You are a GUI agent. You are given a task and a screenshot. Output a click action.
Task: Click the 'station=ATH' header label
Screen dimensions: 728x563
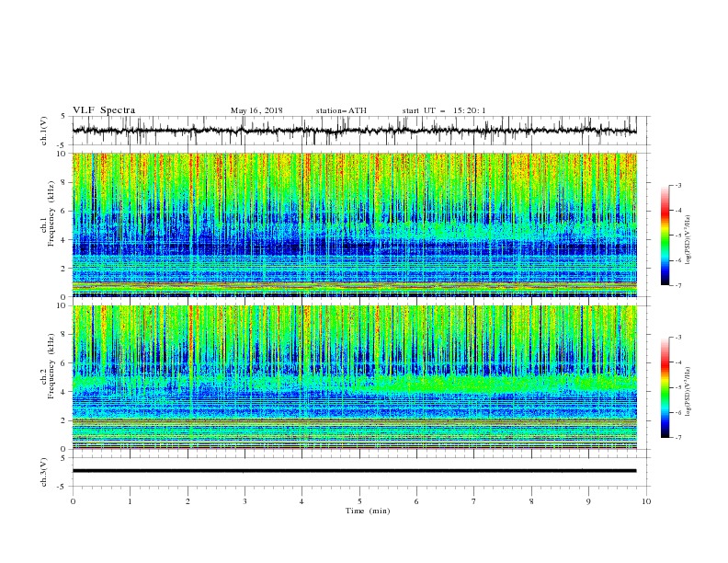coord(341,110)
